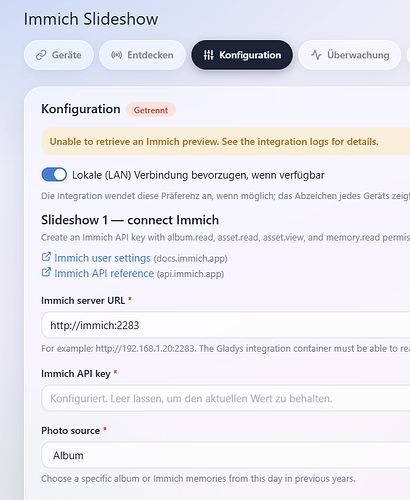Click the sliders icon in Konfiguration tab

209,55
